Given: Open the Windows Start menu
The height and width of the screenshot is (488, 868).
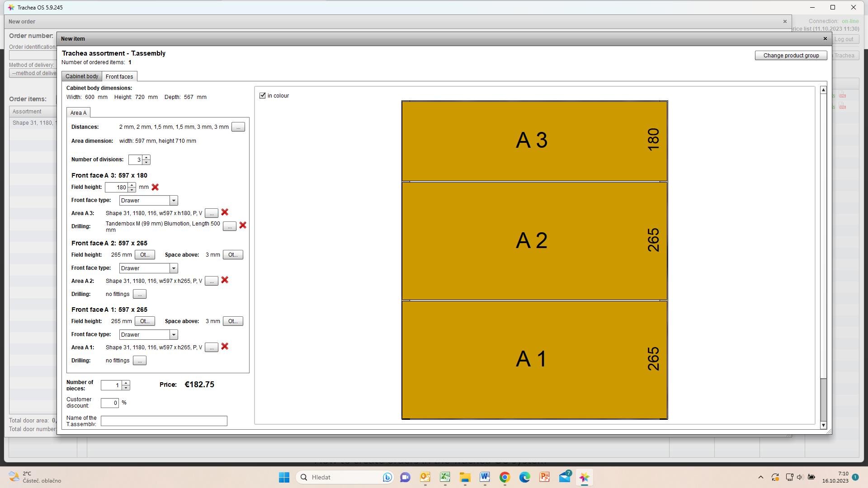Looking at the screenshot, I should (284, 477).
